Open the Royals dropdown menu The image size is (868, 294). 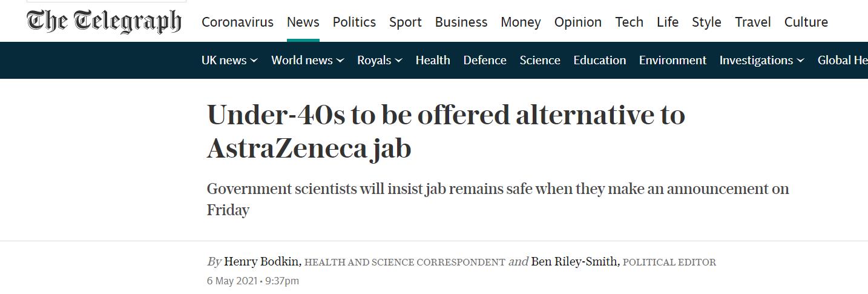click(x=380, y=60)
